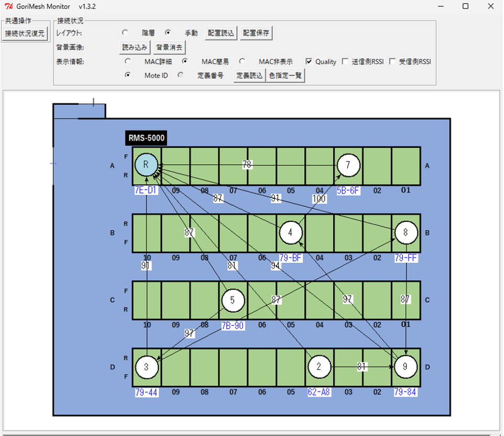Minimize the GoriMesh Monitor window
Screen dimensions: 504x436
pyautogui.click(x=441, y=6)
